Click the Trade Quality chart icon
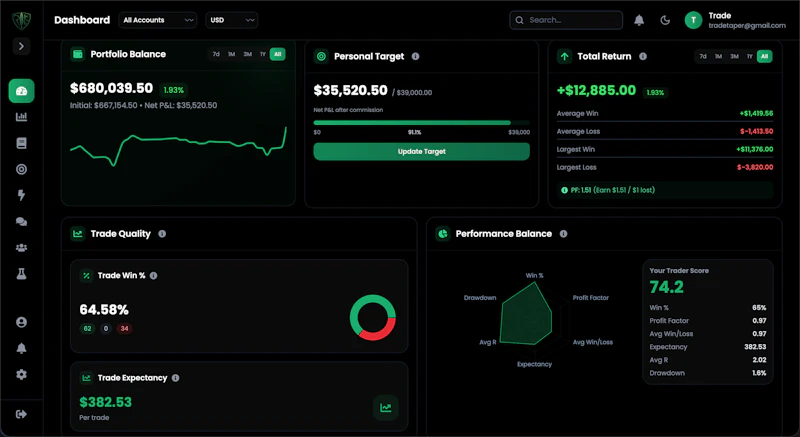800x437 pixels. coord(78,234)
